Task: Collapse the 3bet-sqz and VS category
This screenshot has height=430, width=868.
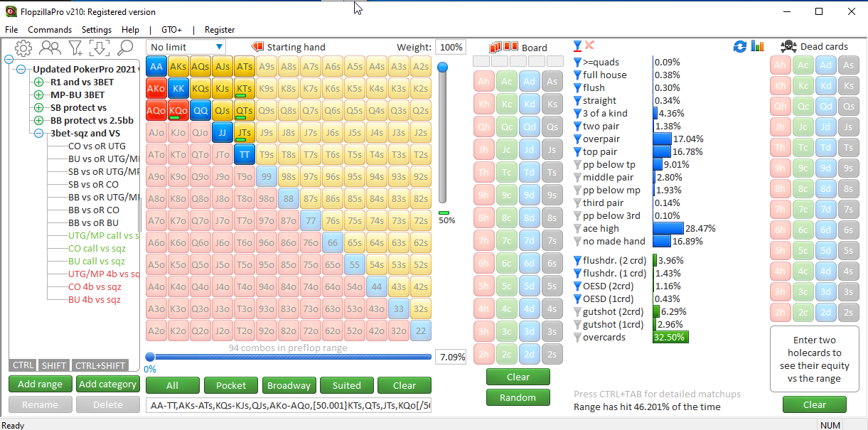Action: [38, 133]
